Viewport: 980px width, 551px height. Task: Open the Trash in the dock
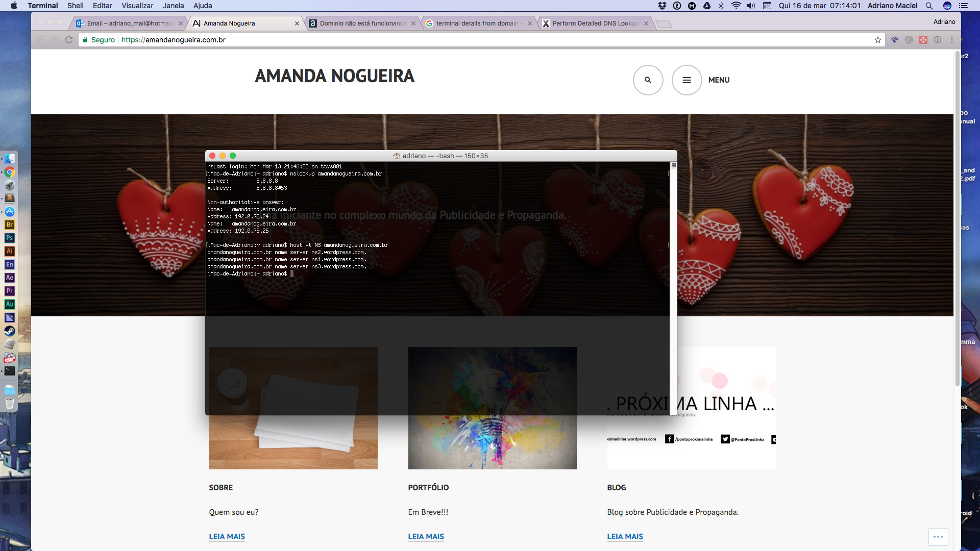tap(10, 403)
